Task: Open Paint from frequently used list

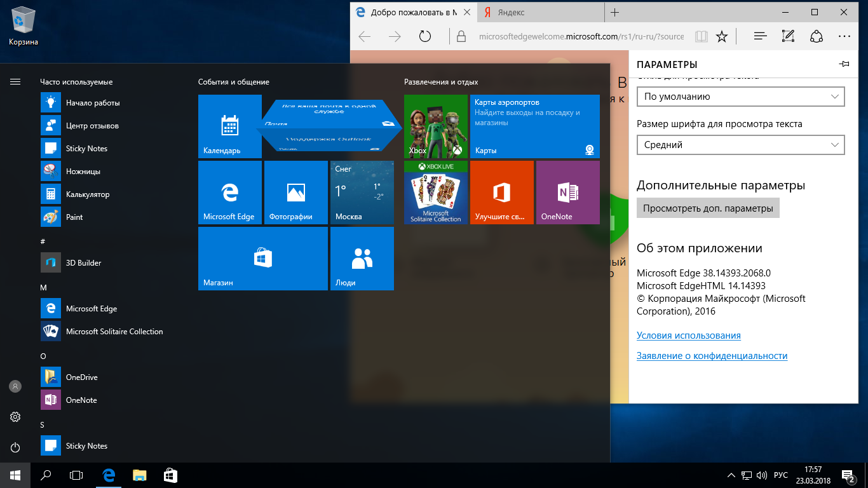Action: point(74,217)
